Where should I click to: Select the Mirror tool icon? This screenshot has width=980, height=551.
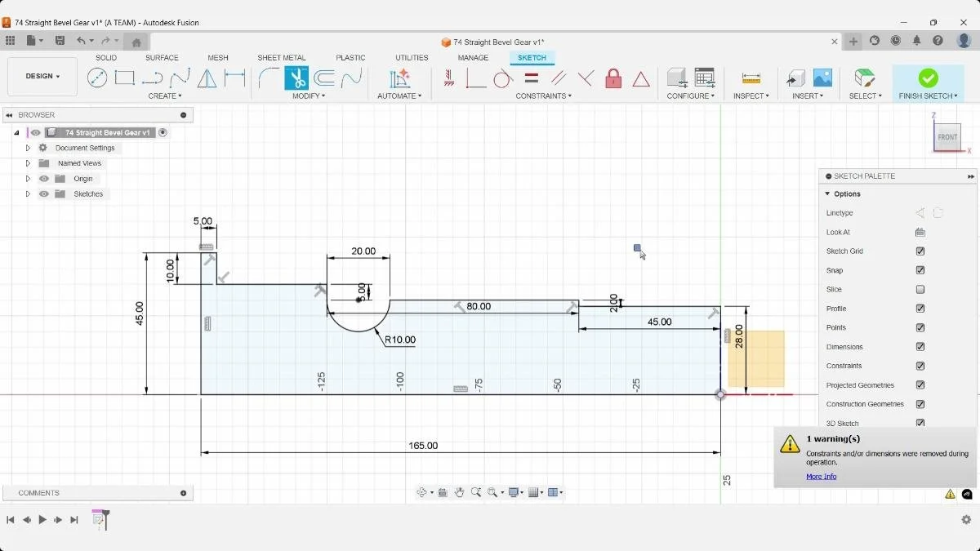click(x=207, y=78)
